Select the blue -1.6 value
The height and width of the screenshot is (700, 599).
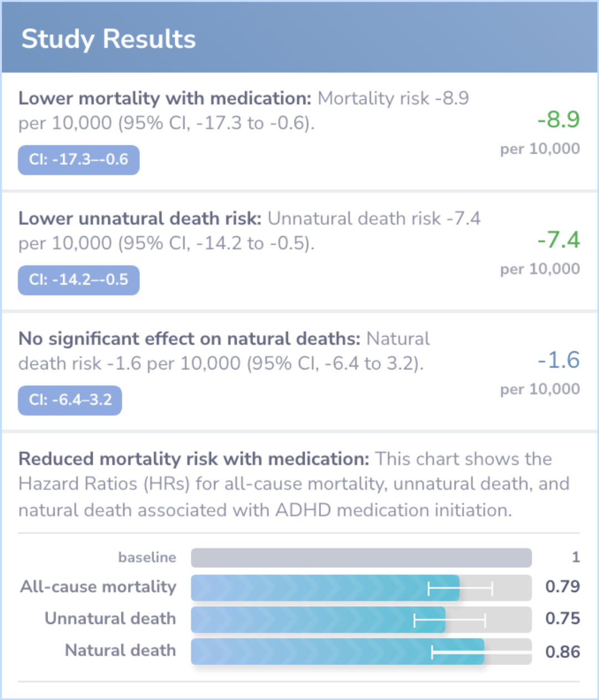pos(558,360)
